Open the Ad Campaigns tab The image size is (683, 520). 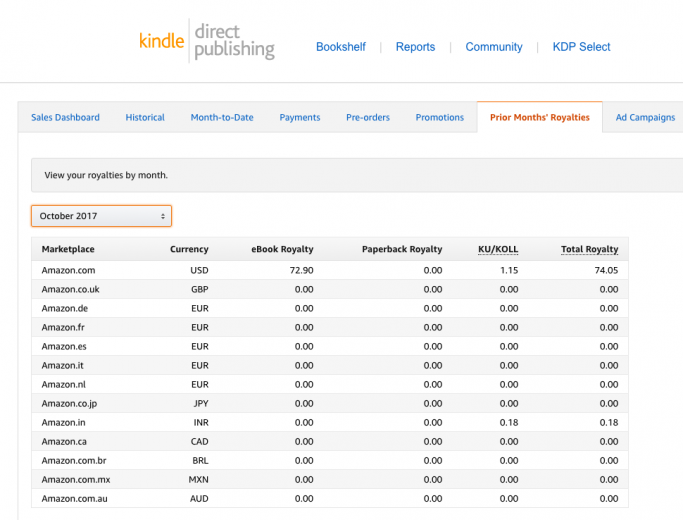click(x=645, y=117)
